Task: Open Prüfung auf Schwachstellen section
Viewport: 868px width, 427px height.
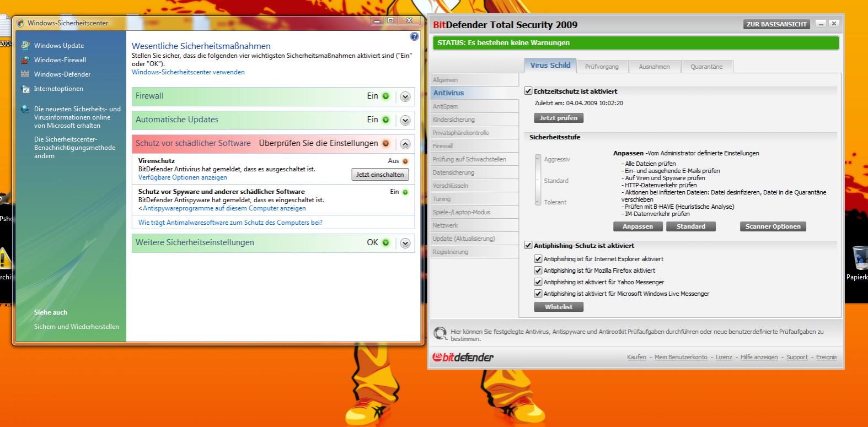Action: pos(474,159)
